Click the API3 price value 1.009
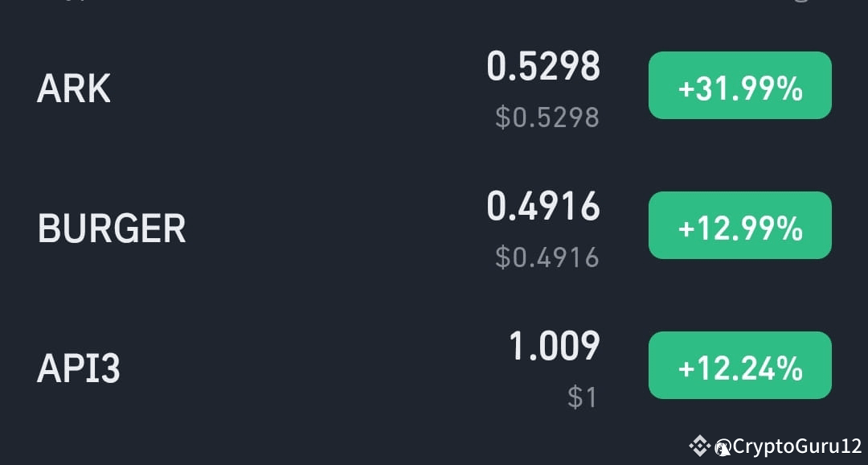This screenshot has width=868, height=465. [x=555, y=346]
